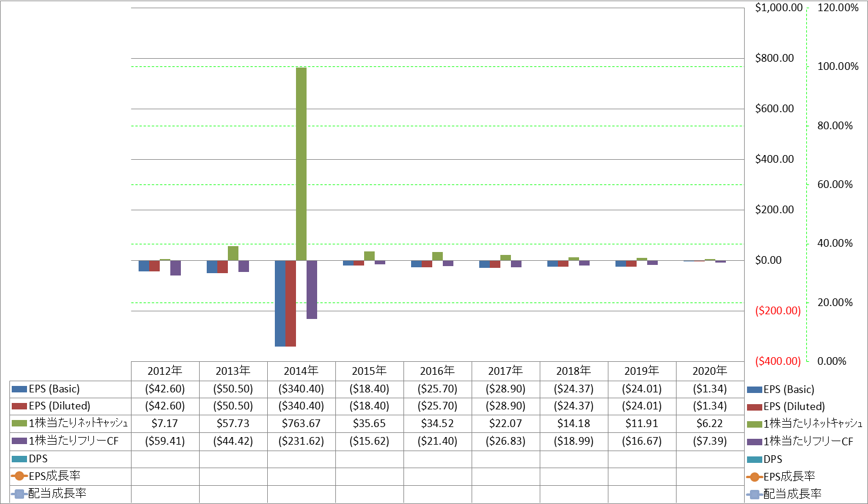The width and height of the screenshot is (868, 504).
Task: Select the $34.52 net cash cell
Action: (438, 424)
